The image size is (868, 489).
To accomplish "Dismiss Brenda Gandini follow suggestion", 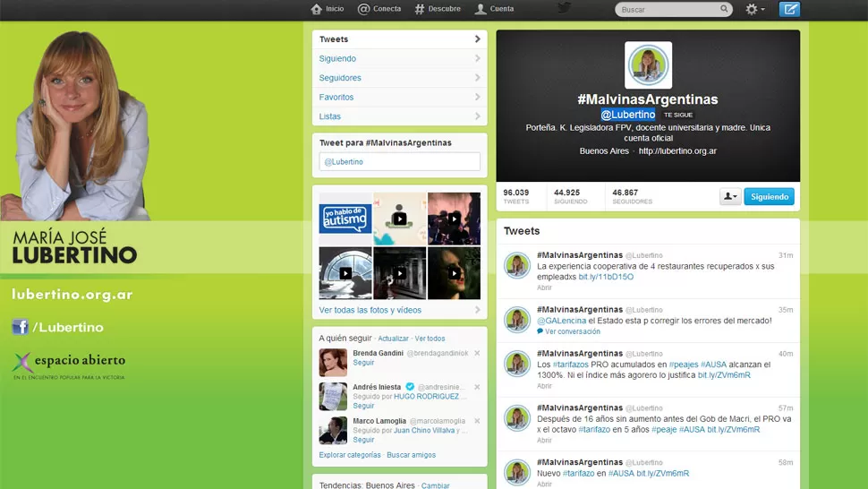I will (477, 353).
